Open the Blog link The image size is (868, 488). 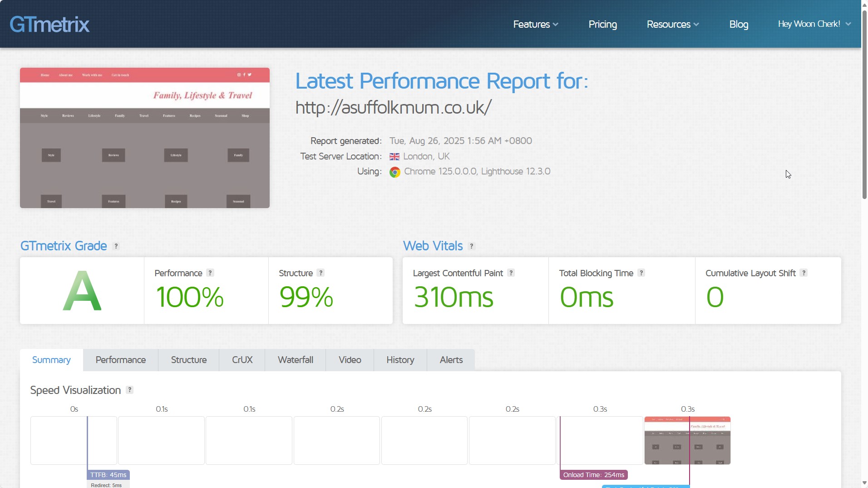pos(739,24)
